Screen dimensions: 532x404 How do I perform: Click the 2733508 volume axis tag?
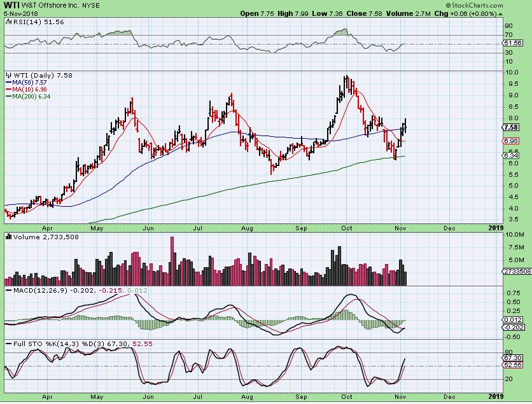point(517,272)
